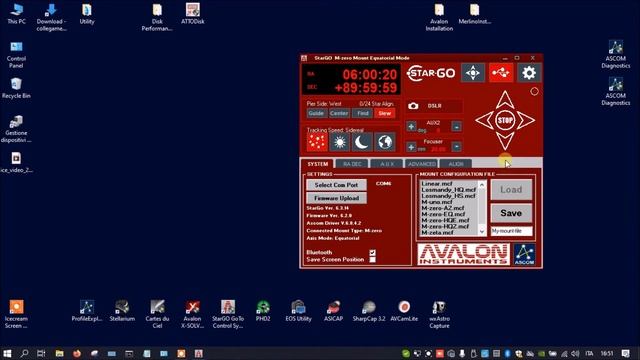
Task: Click the down arrow of the direction pad
Action: (x=505, y=140)
